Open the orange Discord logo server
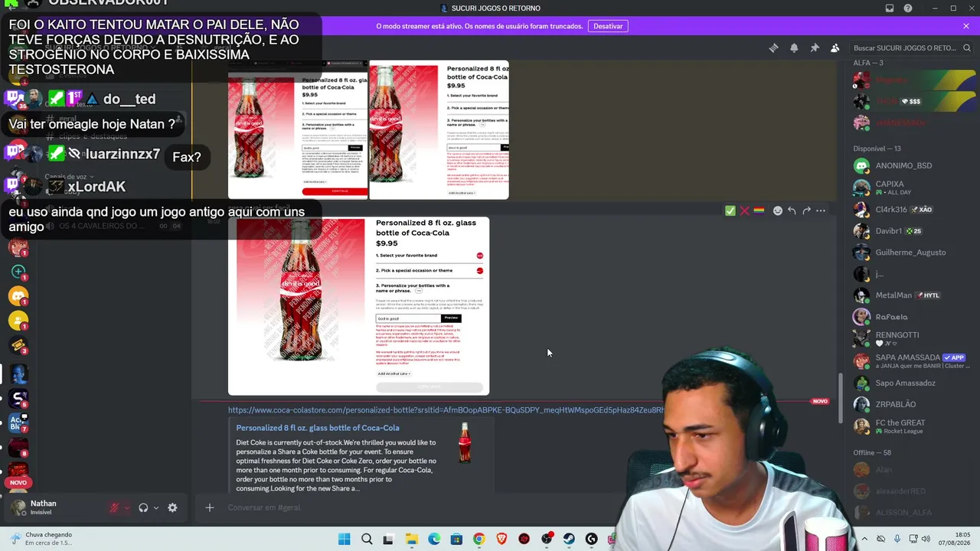This screenshot has width=980, height=551. [x=18, y=296]
